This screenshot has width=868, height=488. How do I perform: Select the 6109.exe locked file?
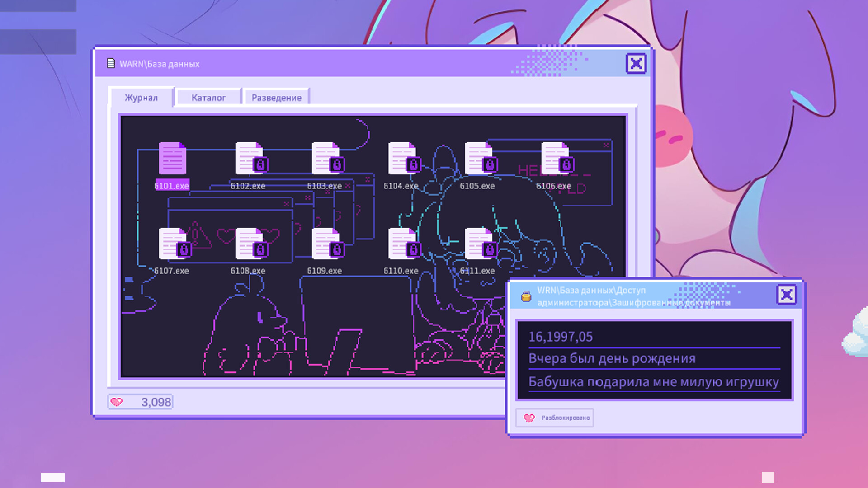pyautogui.click(x=325, y=244)
